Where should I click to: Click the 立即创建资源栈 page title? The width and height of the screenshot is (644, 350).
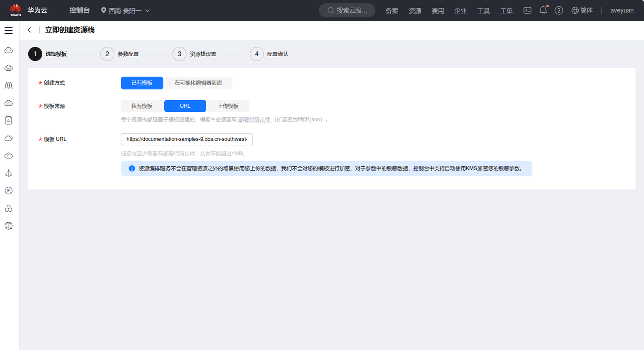[70, 30]
